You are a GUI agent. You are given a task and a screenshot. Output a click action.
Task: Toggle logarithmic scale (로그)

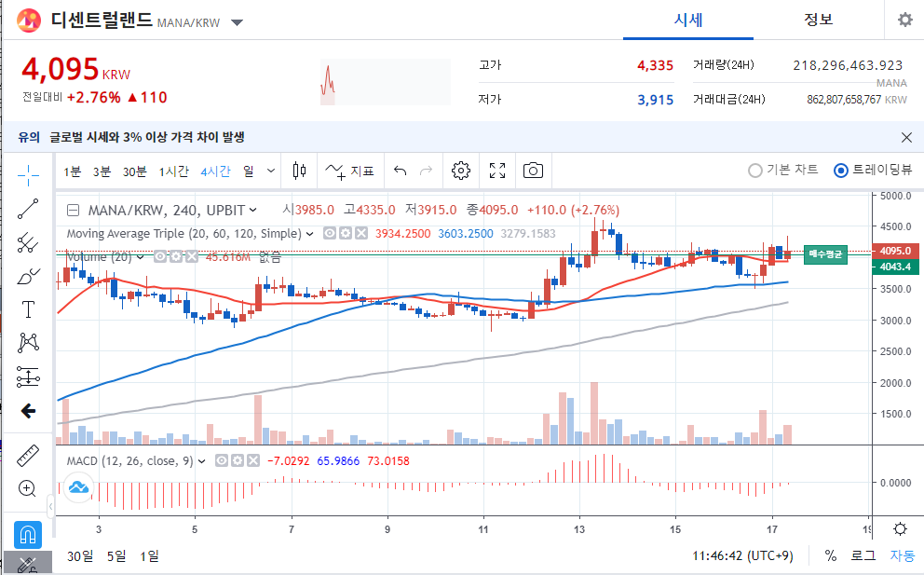(863, 555)
